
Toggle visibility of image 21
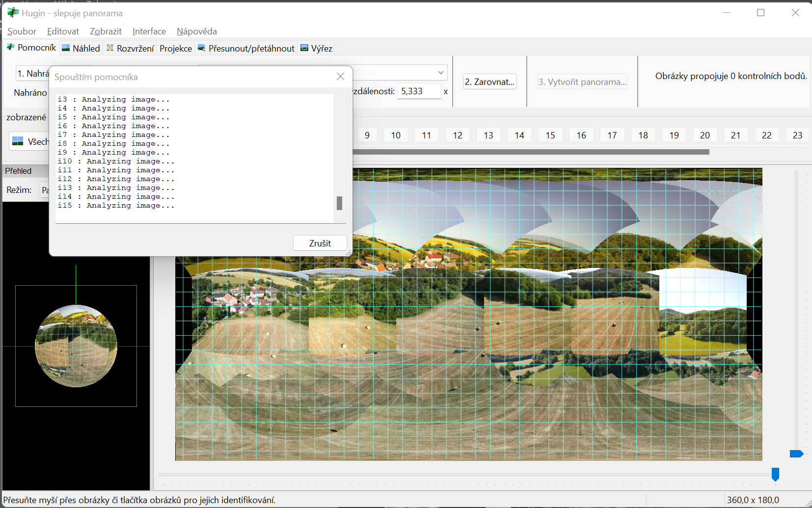[x=735, y=135]
